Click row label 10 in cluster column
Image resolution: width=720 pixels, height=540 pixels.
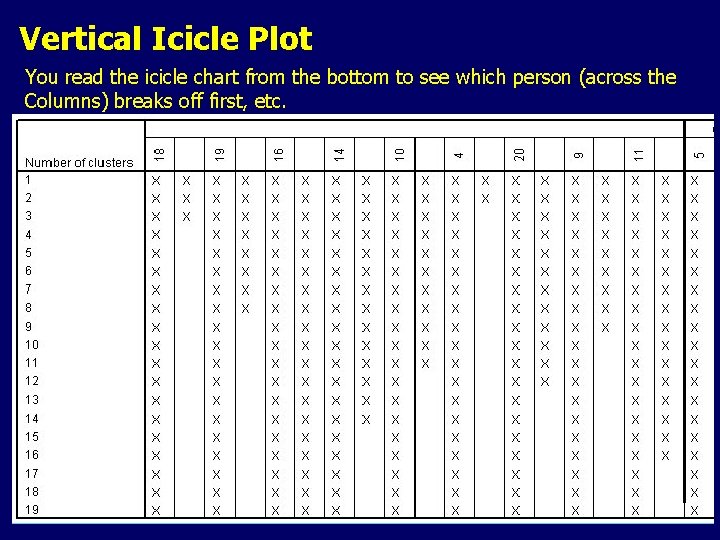coord(32,345)
